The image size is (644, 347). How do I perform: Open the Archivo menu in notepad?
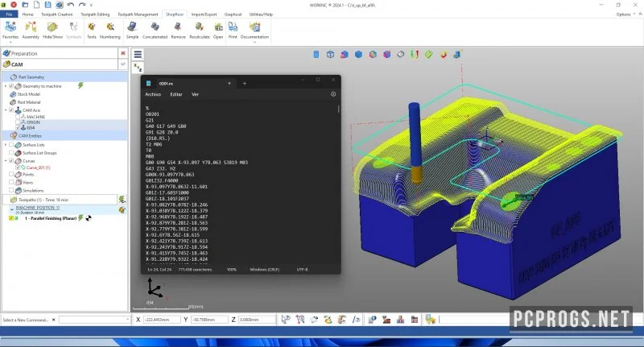pos(153,94)
